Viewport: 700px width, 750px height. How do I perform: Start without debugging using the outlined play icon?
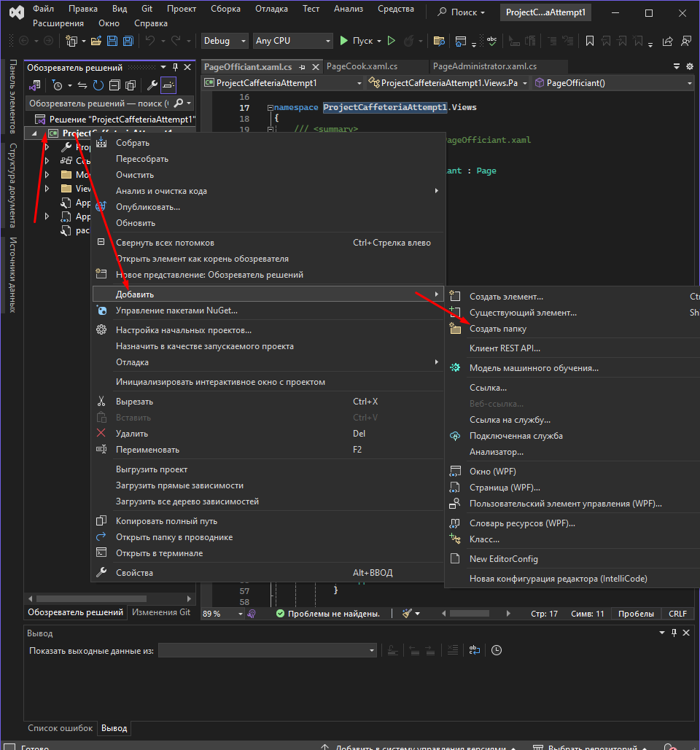pos(392,41)
